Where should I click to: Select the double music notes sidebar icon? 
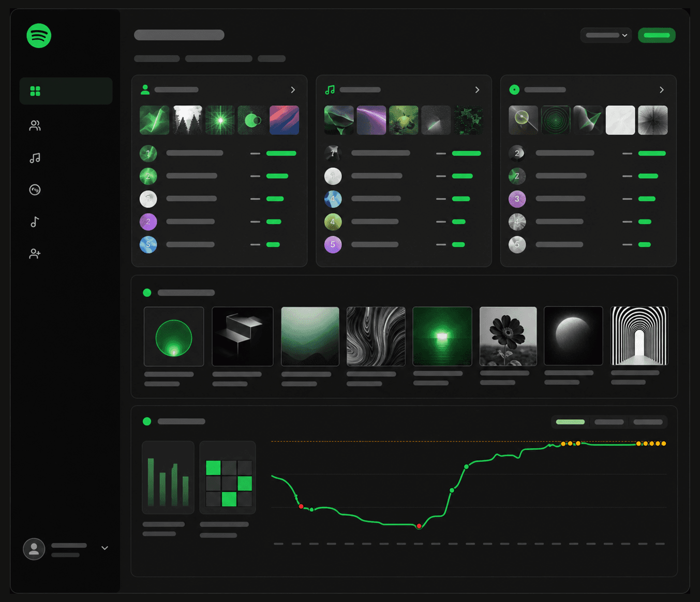35,158
